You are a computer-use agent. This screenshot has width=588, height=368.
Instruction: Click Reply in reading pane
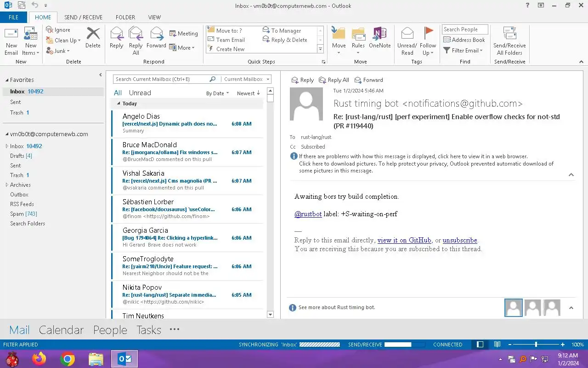tap(303, 80)
